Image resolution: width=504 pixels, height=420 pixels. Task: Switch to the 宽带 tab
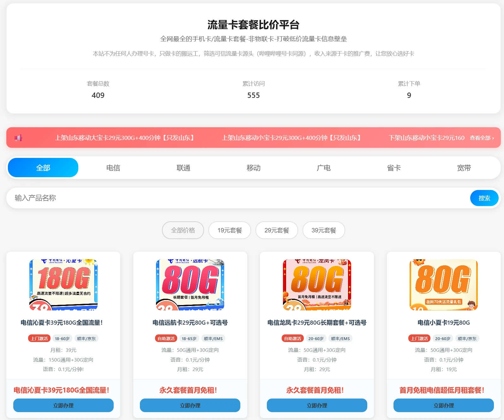[x=464, y=168]
